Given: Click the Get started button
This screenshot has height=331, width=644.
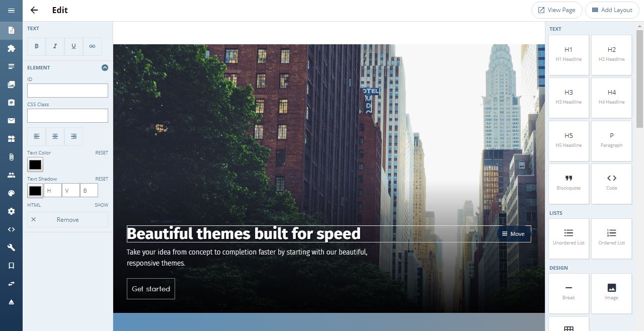Looking at the screenshot, I should pos(151,289).
